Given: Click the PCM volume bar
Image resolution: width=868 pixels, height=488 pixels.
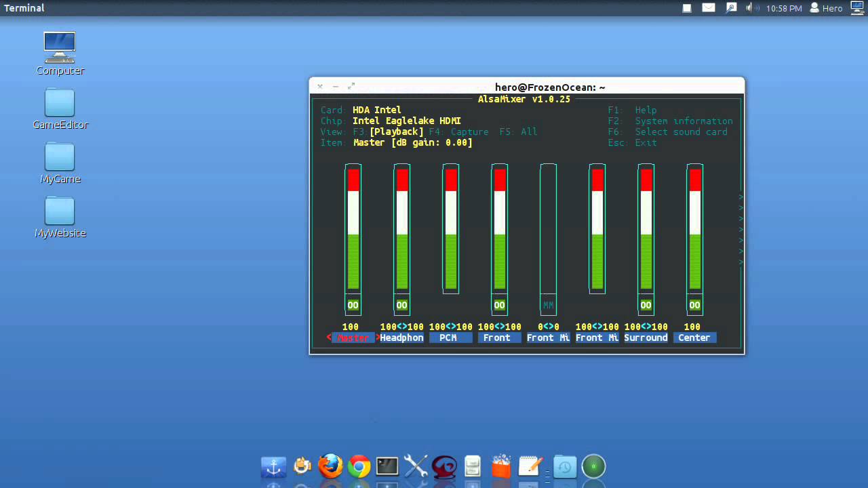Looking at the screenshot, I should tap(450, 229).
